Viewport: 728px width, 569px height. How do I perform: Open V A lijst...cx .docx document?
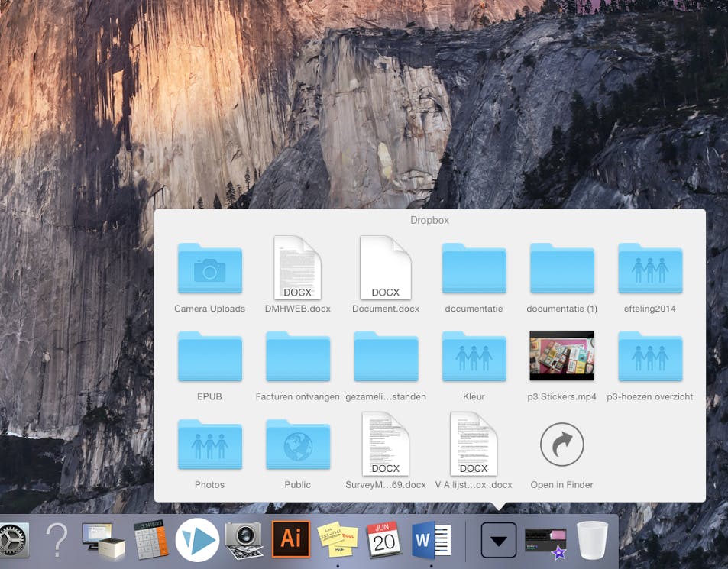474,445
